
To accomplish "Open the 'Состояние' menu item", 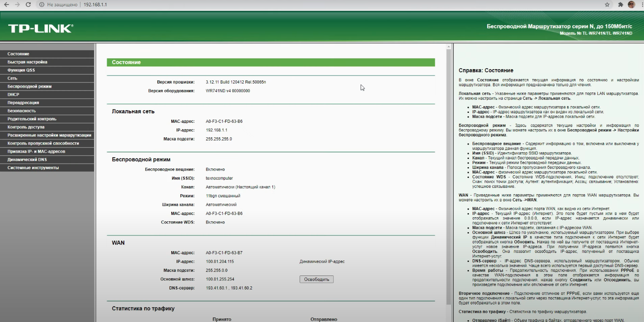I will (19, 54).
